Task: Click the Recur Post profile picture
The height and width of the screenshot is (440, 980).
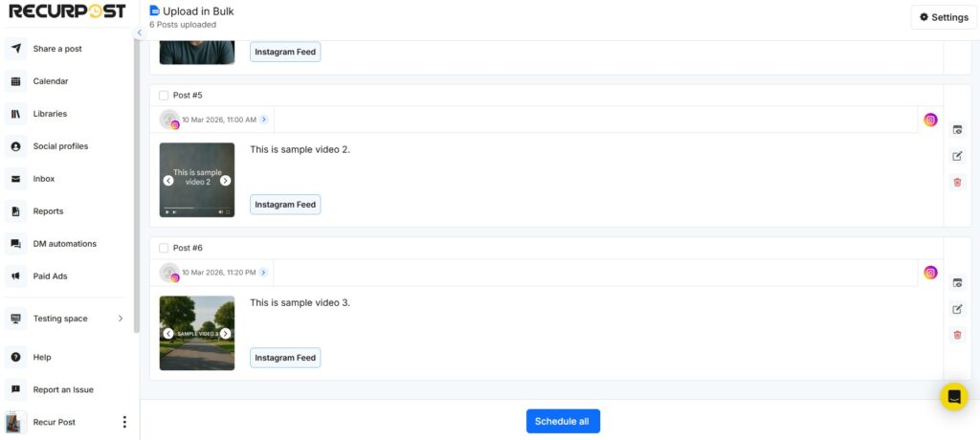Action: (15, 423)
